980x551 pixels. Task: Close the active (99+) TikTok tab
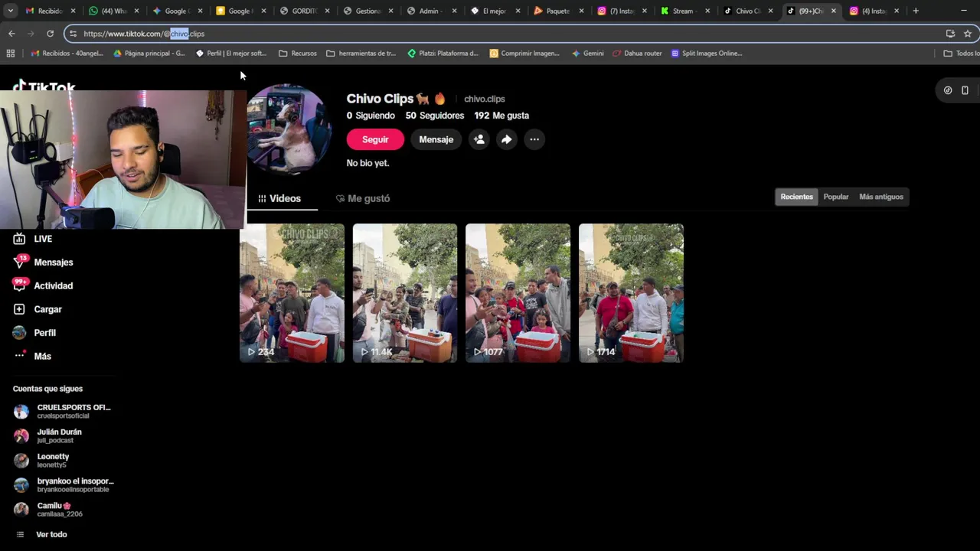pos(834,11)
